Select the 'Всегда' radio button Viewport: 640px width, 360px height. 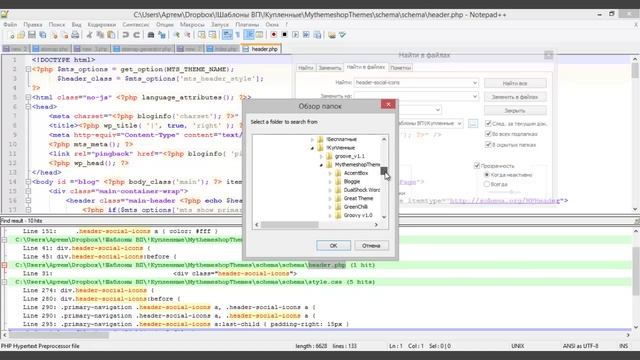[487, 184]
